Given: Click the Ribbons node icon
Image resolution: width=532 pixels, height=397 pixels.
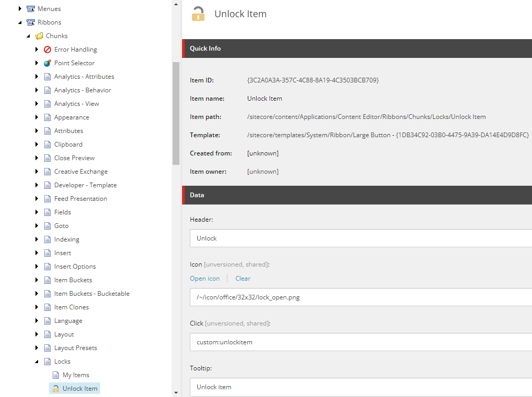Looking at the screenshot, I should pos(31,22).
